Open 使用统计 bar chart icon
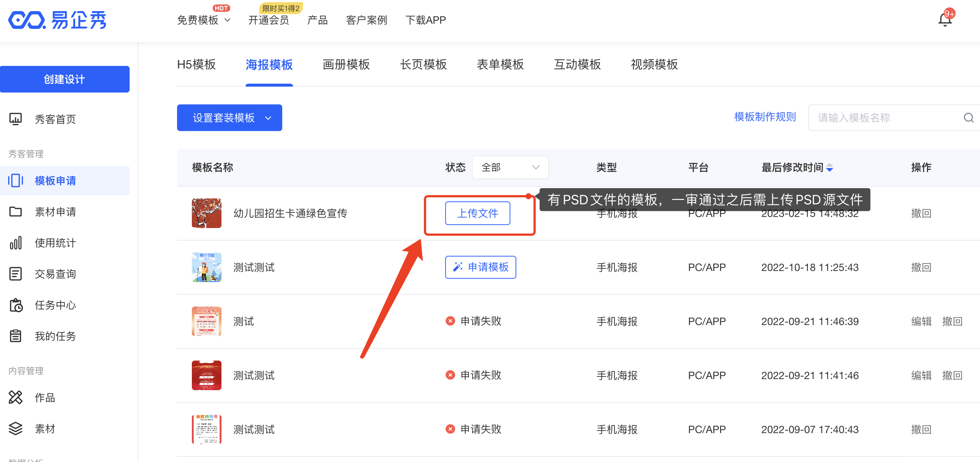Screen dimensions: 980x462 pyautogui.click(x=16, y=242)
